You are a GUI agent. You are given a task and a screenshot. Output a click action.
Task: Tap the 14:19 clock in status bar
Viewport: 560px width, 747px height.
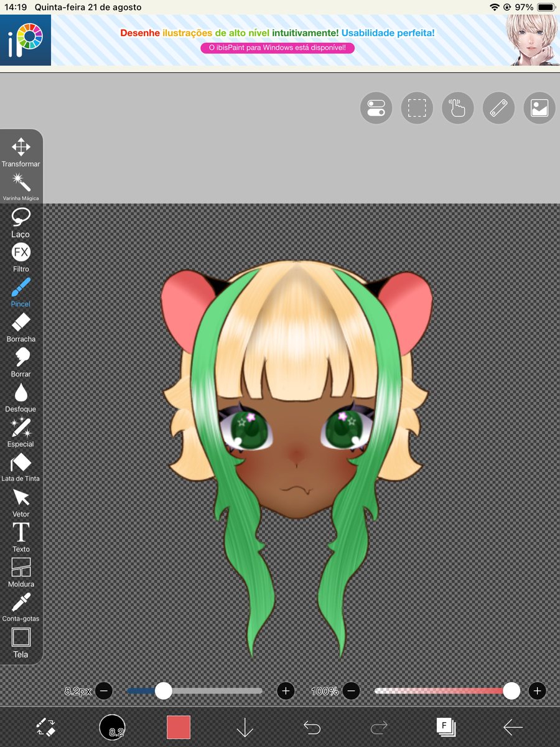15,7
